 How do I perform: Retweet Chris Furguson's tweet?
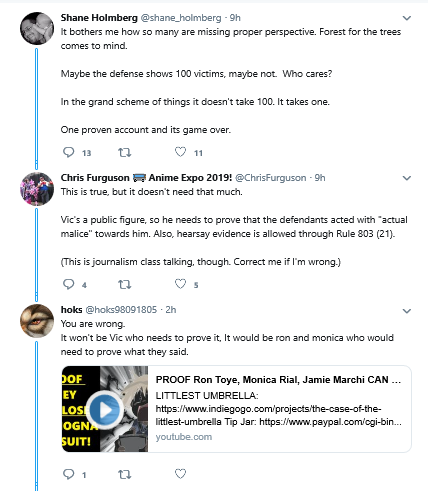coord(125,285)
